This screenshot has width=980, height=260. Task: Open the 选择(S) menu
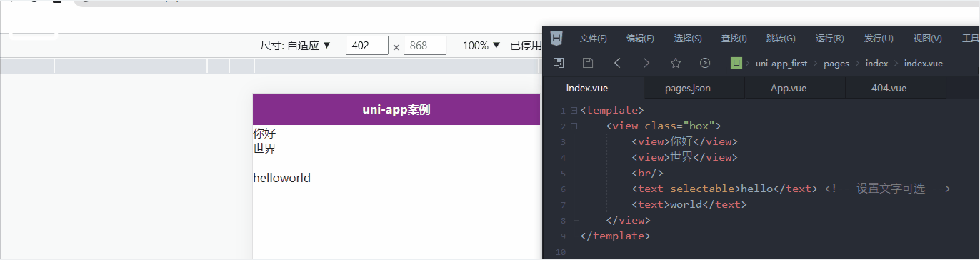pos(688,39)
